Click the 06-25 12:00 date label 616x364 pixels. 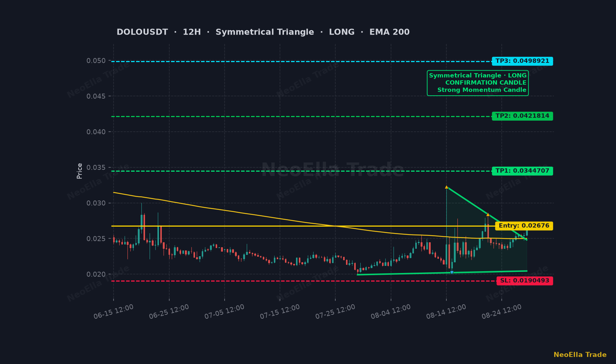click(169, 312)
